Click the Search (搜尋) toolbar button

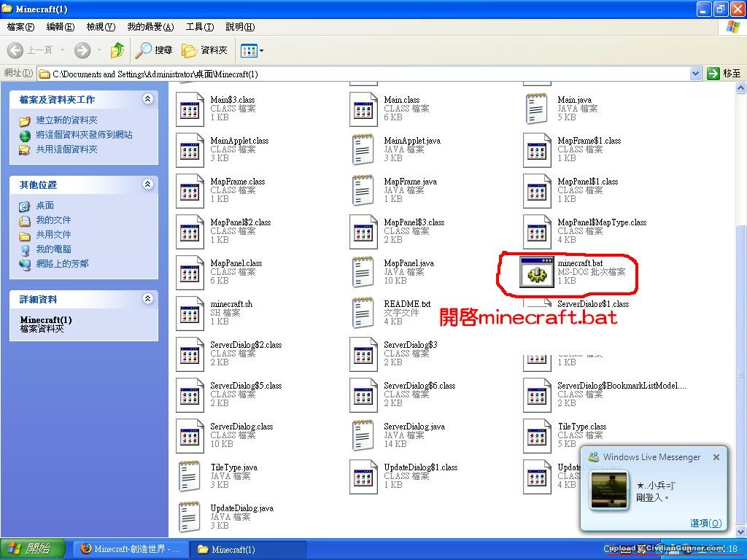pos(155,50)
